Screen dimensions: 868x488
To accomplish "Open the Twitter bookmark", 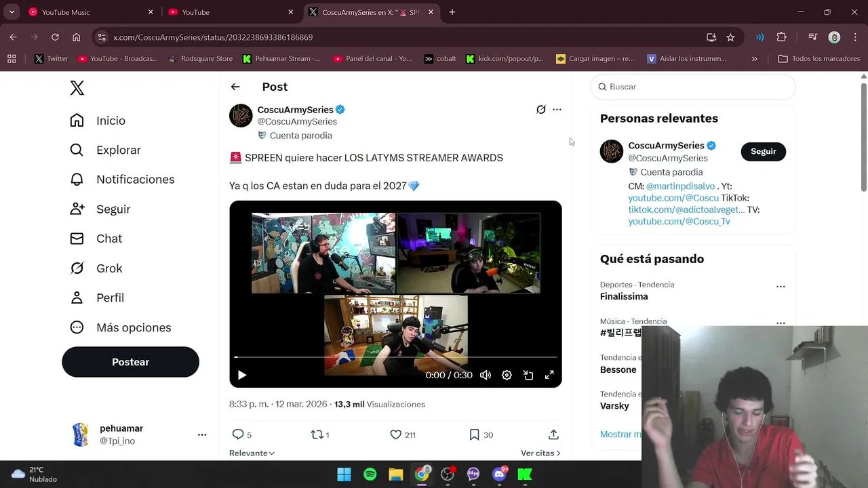I will [x=52, y=59].
